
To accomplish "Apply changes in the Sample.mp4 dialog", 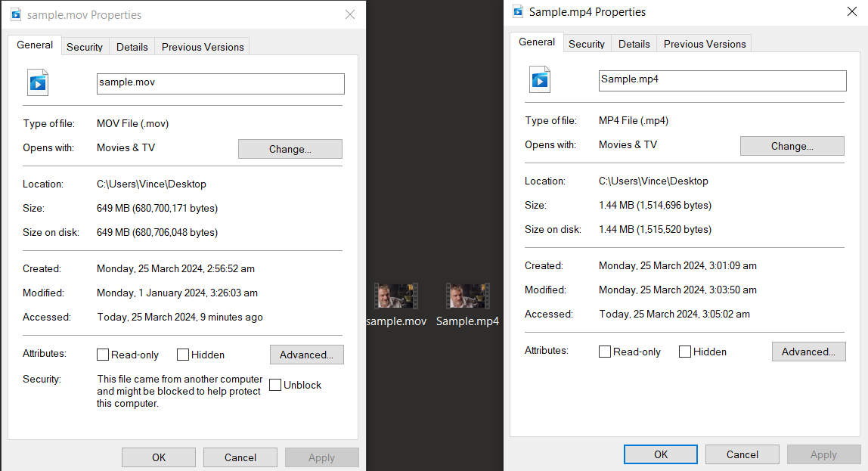I will (x=823, y=454).
